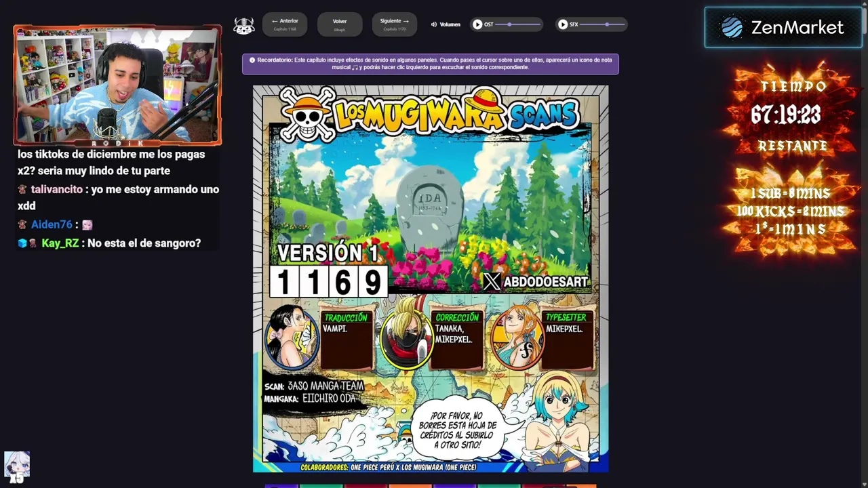This screenshot has width=868, height=488.
Task: Click the chapter number 1169 text
Action: (x=329, y=282)
